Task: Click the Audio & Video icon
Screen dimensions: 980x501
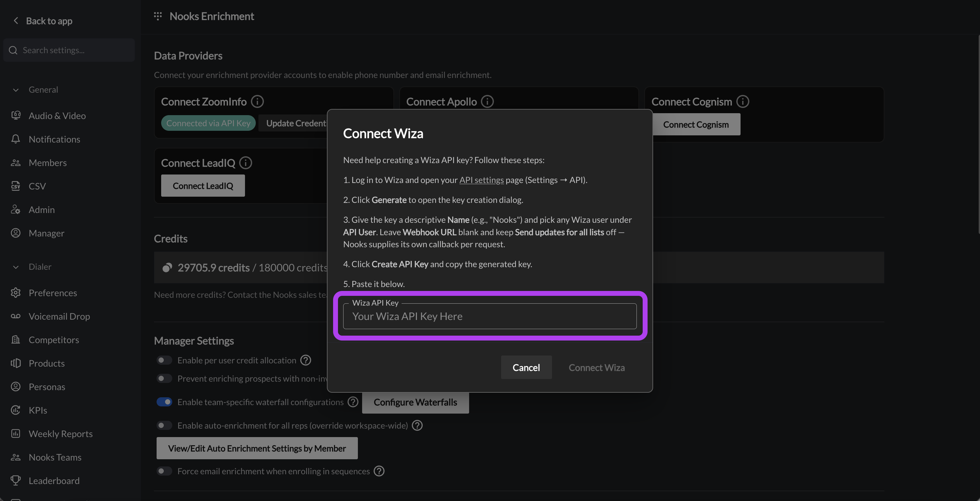Action: point(16,115)
